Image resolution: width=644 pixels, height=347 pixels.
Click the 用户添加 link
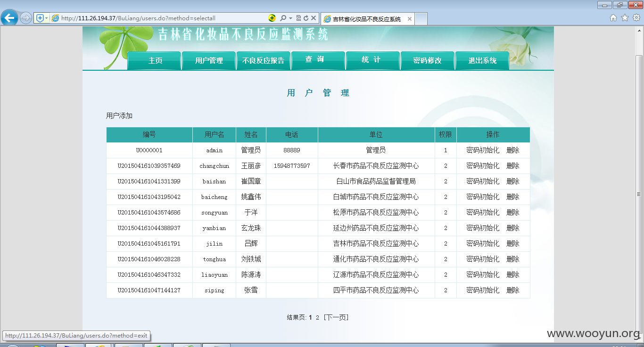(x=119, y=116)
